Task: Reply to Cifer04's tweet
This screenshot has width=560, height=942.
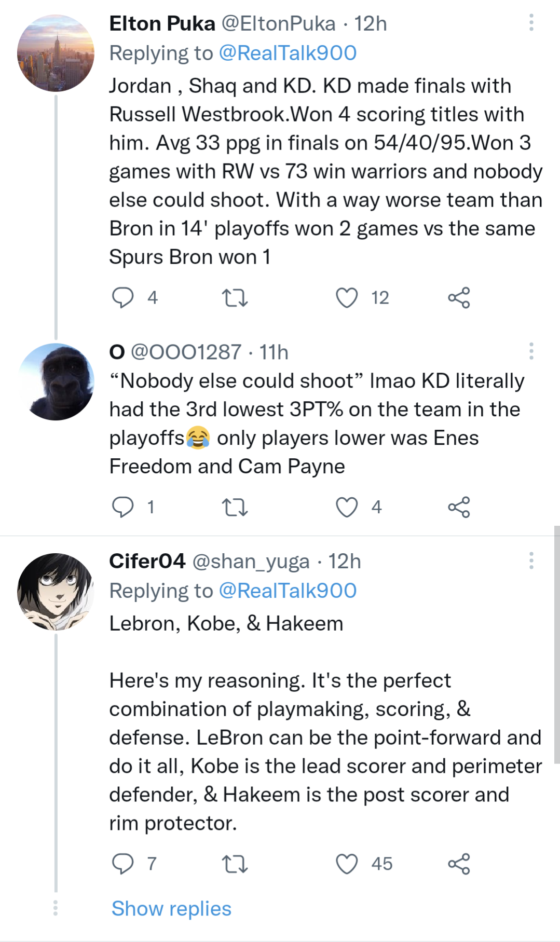Action: pos(123,864)
